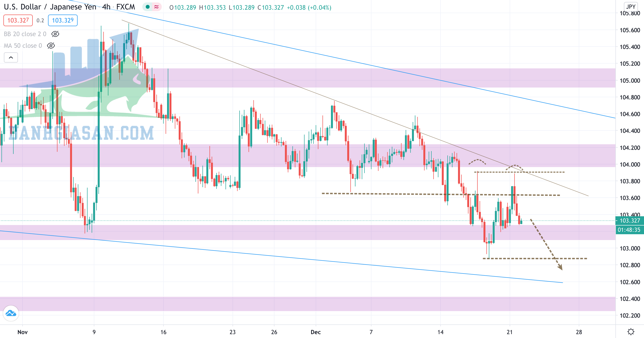
Task: Click the red sell price 103.327 button
Action: [x=18, y=20]
